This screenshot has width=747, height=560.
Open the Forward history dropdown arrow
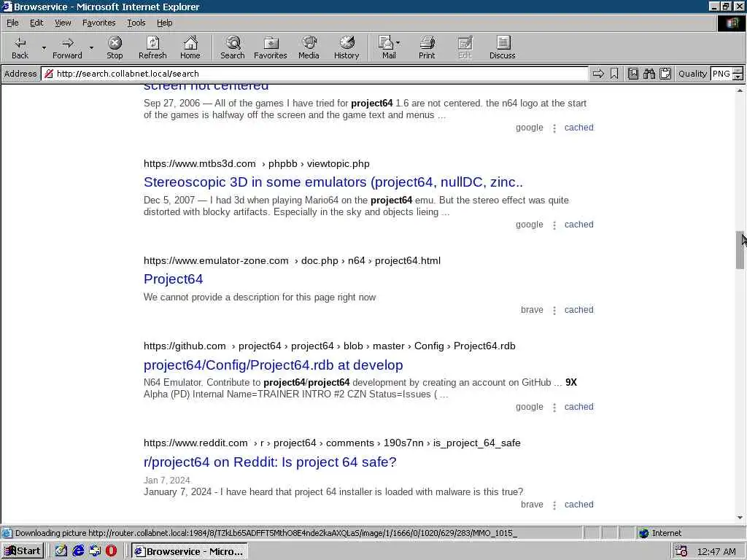point(91,47)
